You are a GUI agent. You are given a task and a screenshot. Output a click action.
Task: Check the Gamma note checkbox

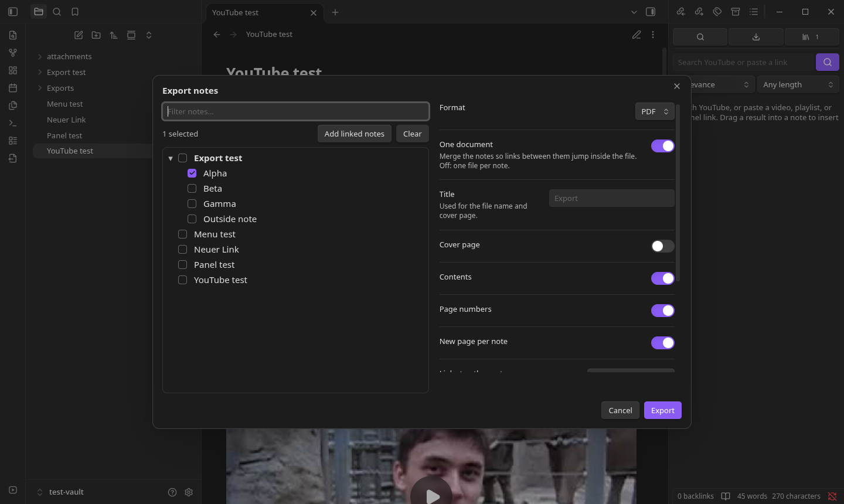click(x=192, y=203)
